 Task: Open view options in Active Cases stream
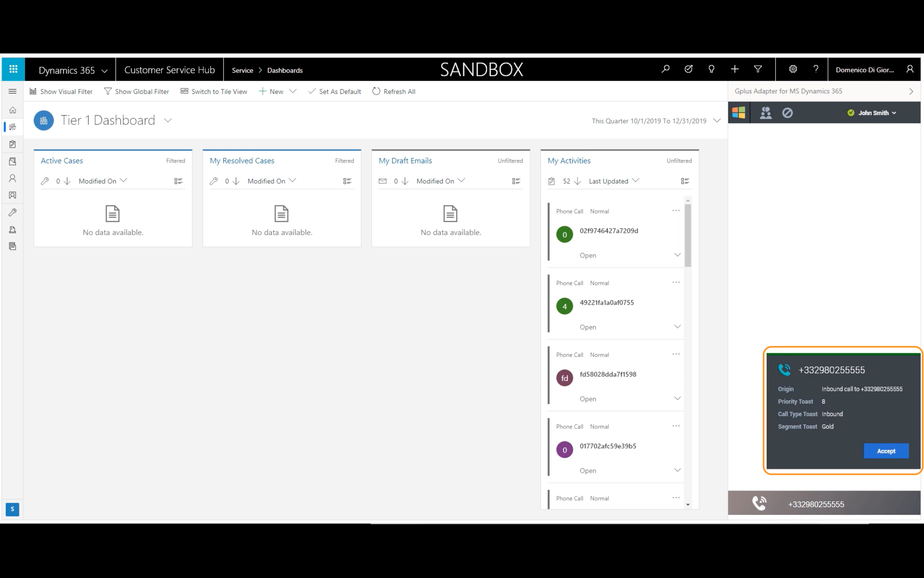click(178, 181)
